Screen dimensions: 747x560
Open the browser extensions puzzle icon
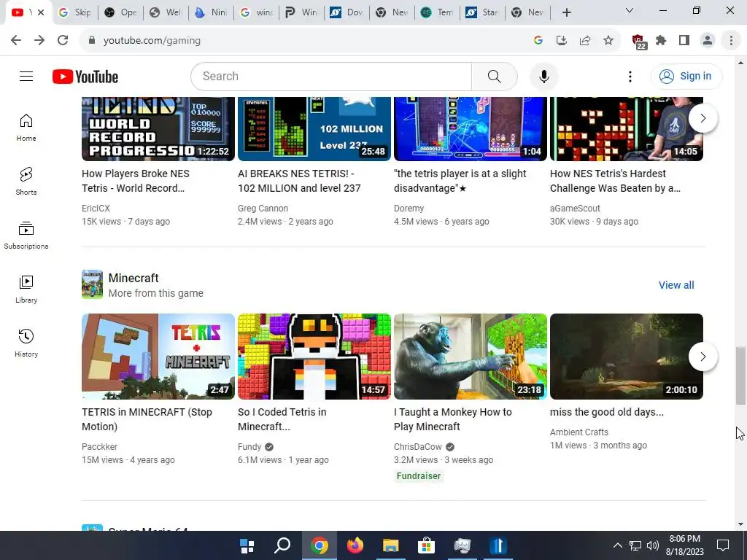coord(661,41)
